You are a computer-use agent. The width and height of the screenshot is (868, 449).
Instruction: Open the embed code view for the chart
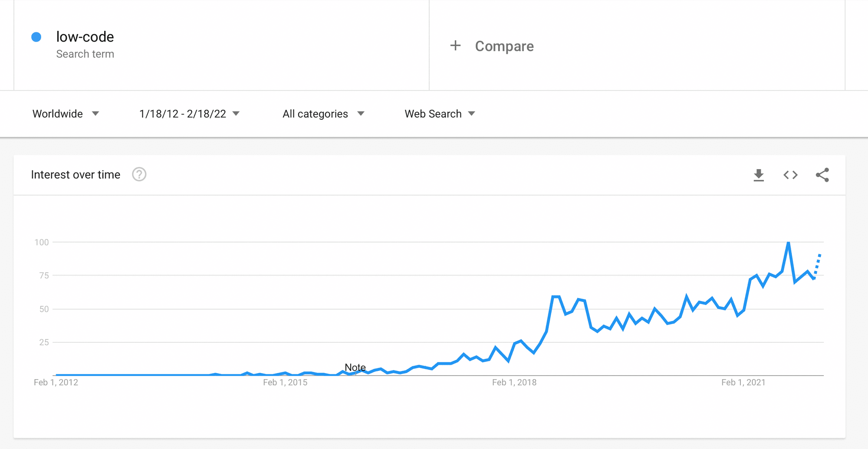(x=790, y=175)
